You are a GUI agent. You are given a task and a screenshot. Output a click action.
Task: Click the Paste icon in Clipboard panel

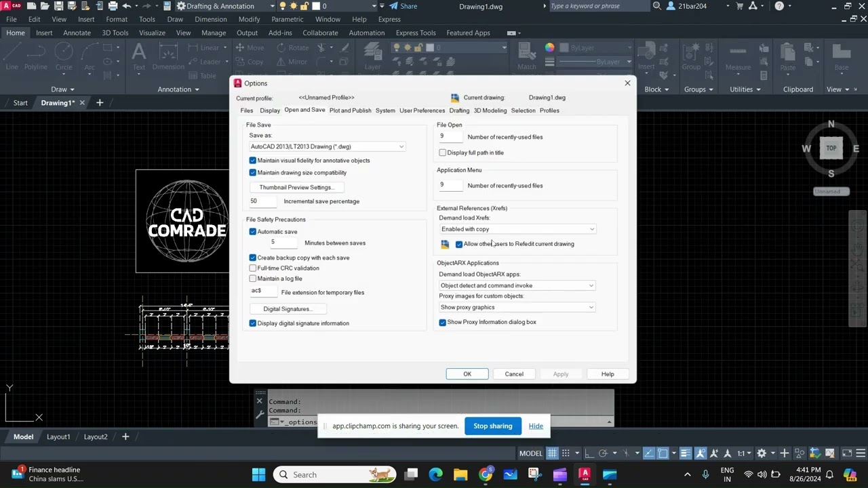tap(788, 56)
